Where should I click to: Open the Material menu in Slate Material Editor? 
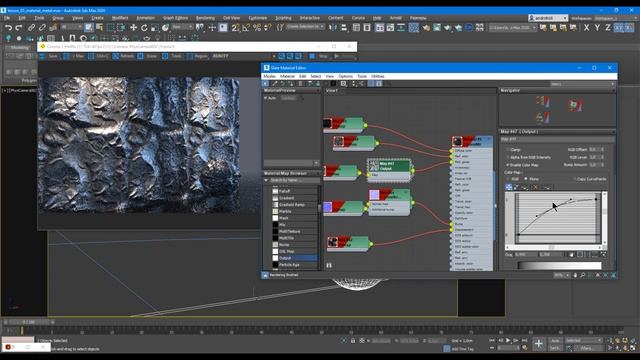(287, 76)
